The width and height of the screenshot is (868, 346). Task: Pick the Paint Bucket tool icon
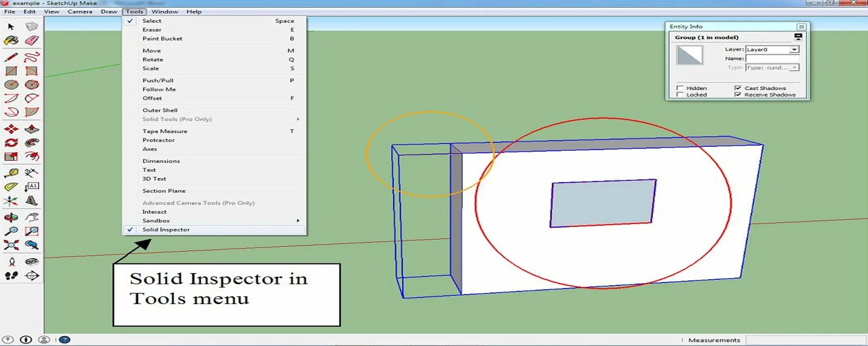11,41
